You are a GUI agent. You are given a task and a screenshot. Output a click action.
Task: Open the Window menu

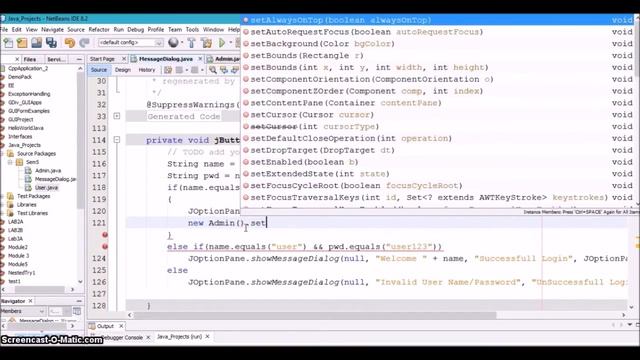tap(213, 30)
